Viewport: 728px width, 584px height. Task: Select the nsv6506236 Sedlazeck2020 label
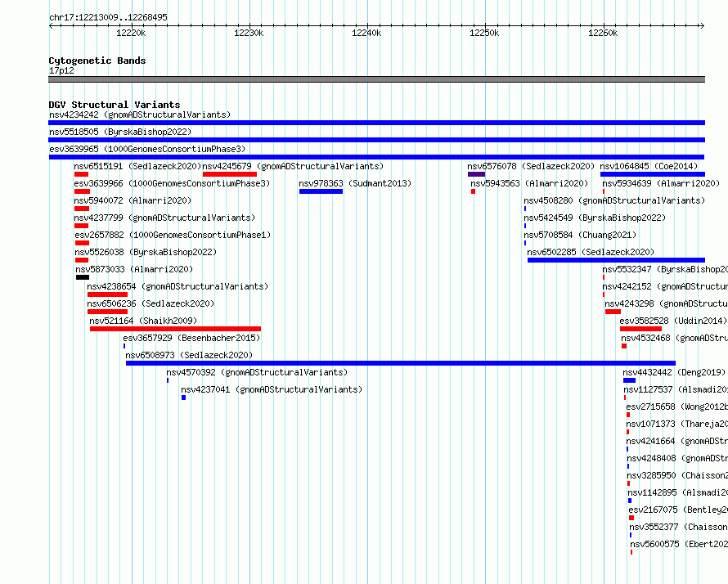[151, 303]
